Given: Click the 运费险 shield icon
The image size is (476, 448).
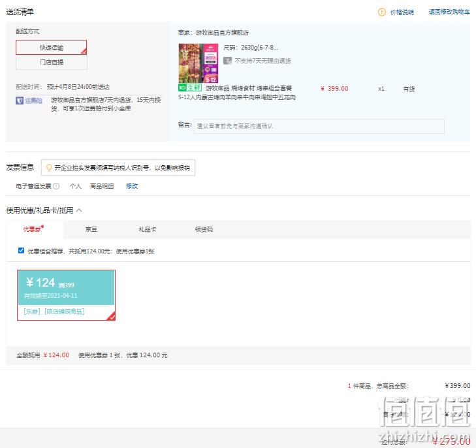Looking at the screenshot, I should (x=20, y=101).
